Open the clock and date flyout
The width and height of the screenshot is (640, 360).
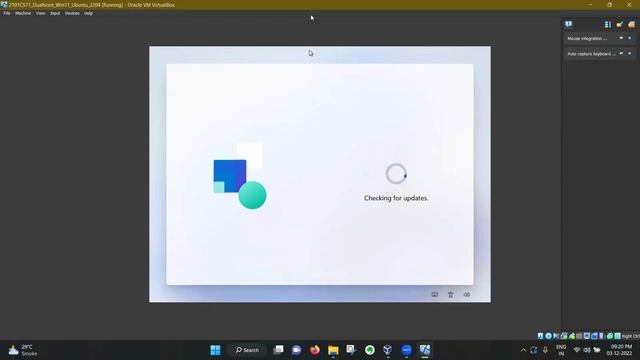point(619,350)
